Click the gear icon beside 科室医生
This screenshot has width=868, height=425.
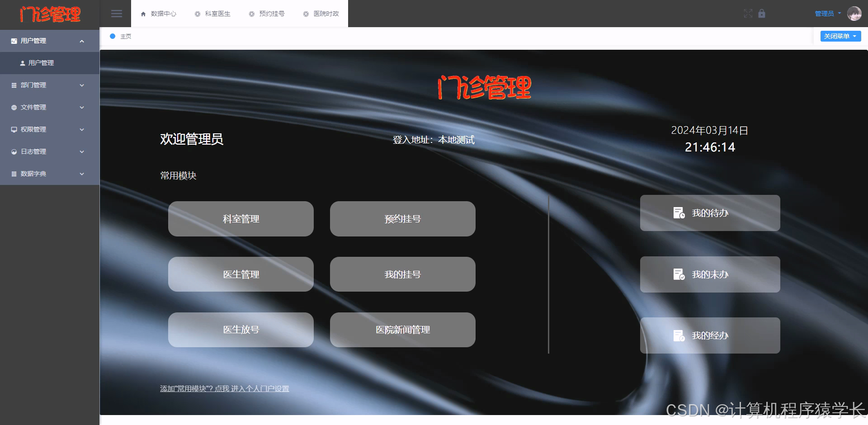coord(196,14)
